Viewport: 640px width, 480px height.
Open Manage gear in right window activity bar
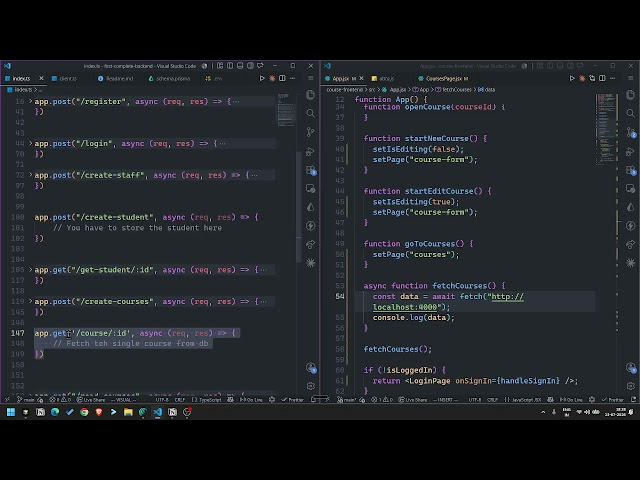point(631,386)
